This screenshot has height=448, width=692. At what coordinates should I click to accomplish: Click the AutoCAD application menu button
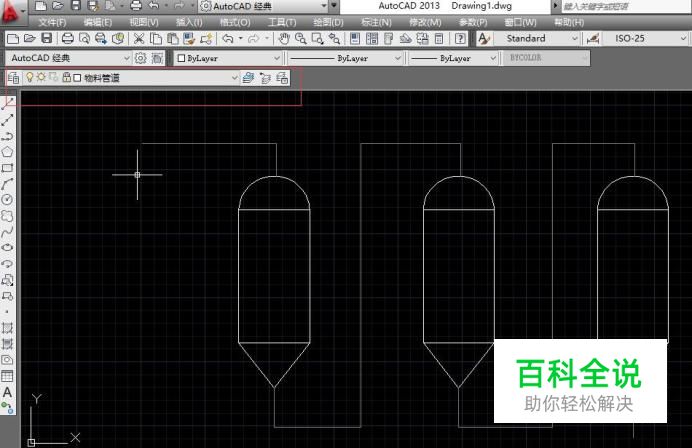11,11
